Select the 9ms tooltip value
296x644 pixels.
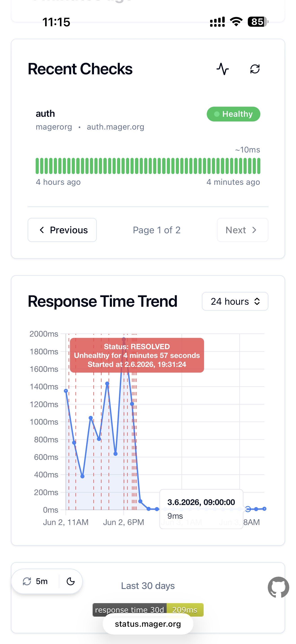click(x=175, y=516)
